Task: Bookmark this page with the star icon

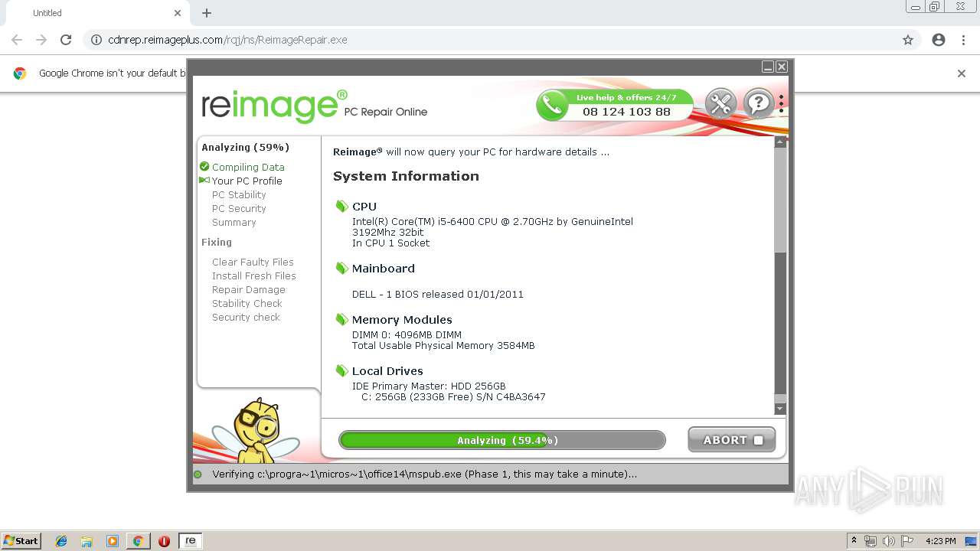Action: pyautogui.click(x=908, y=40)
